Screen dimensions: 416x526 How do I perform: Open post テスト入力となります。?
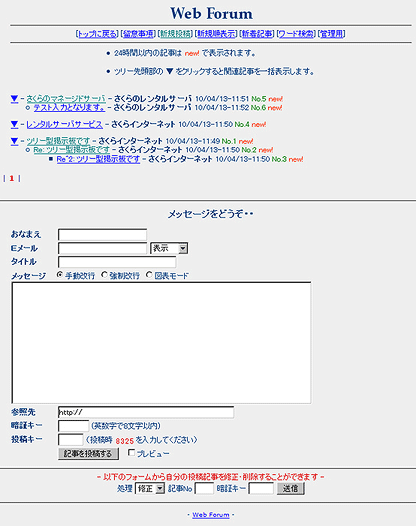point(69,108)
